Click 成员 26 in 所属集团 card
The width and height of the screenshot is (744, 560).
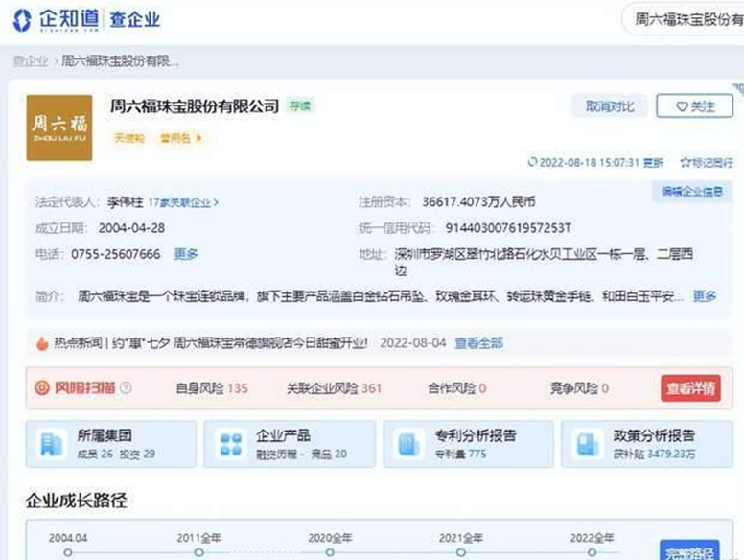point(95,454)
